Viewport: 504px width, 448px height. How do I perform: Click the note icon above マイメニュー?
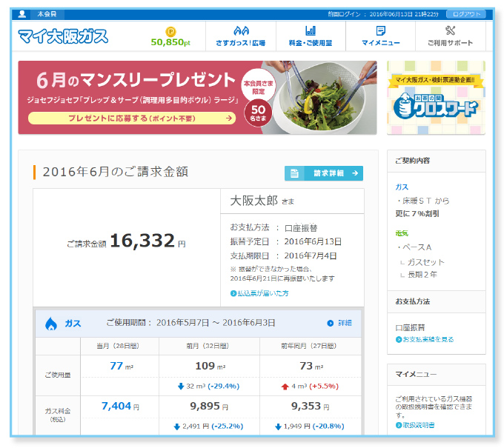tap(381, 31)
